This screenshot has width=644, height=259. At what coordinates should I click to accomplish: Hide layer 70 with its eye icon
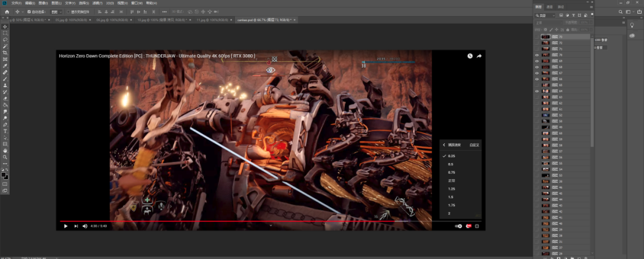tap(537, 55)
